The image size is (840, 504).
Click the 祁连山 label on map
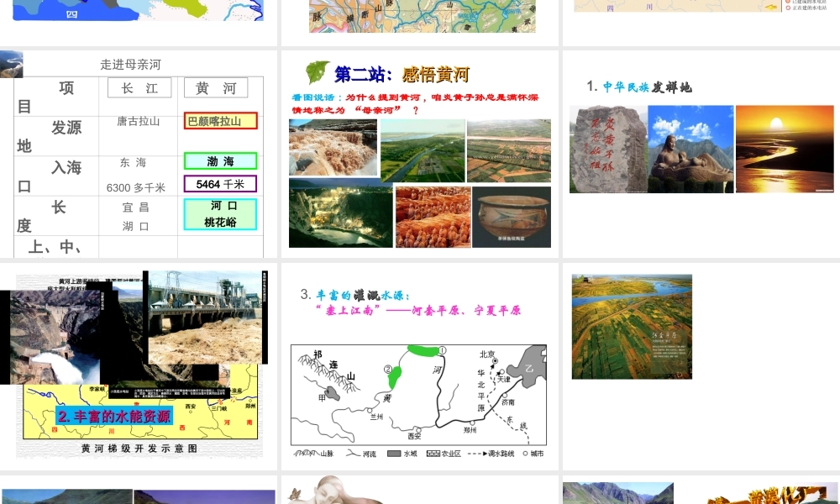[x=334, y=365]
